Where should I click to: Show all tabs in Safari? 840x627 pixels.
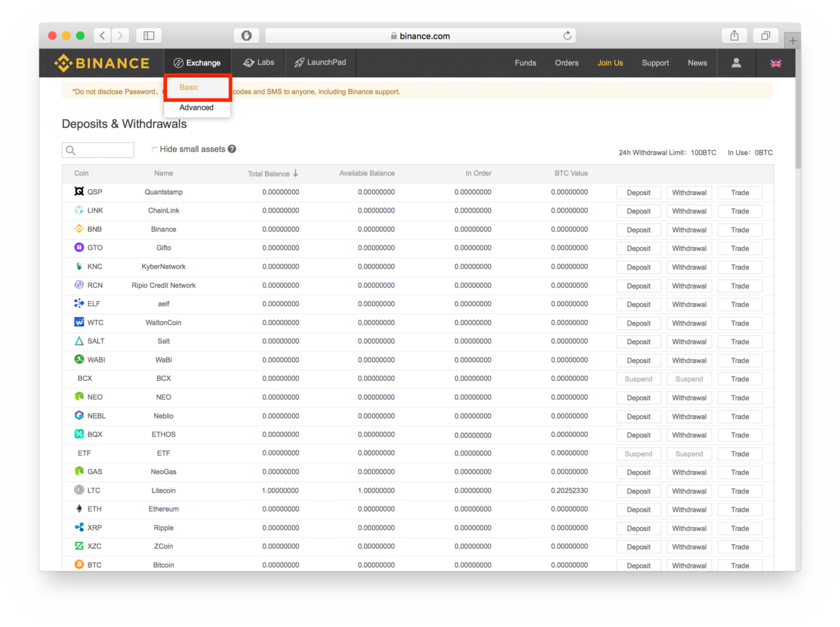tap(765, 36)
